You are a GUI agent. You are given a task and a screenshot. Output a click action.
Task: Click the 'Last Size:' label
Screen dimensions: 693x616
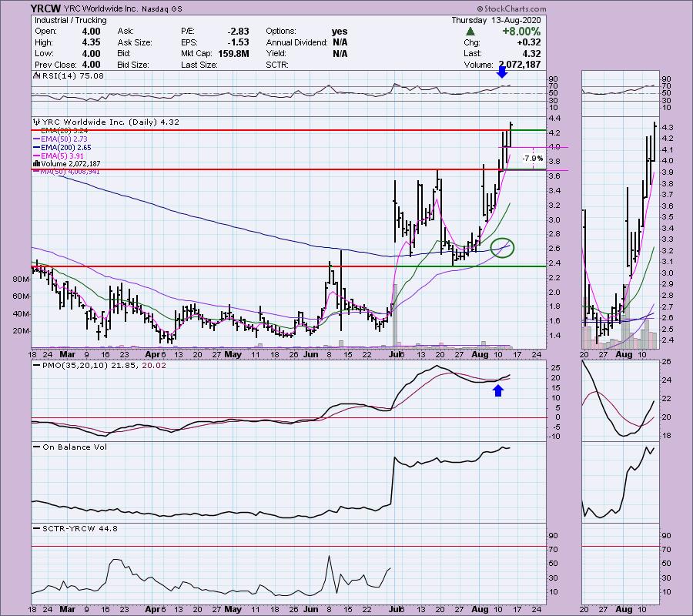click(199, 65)
